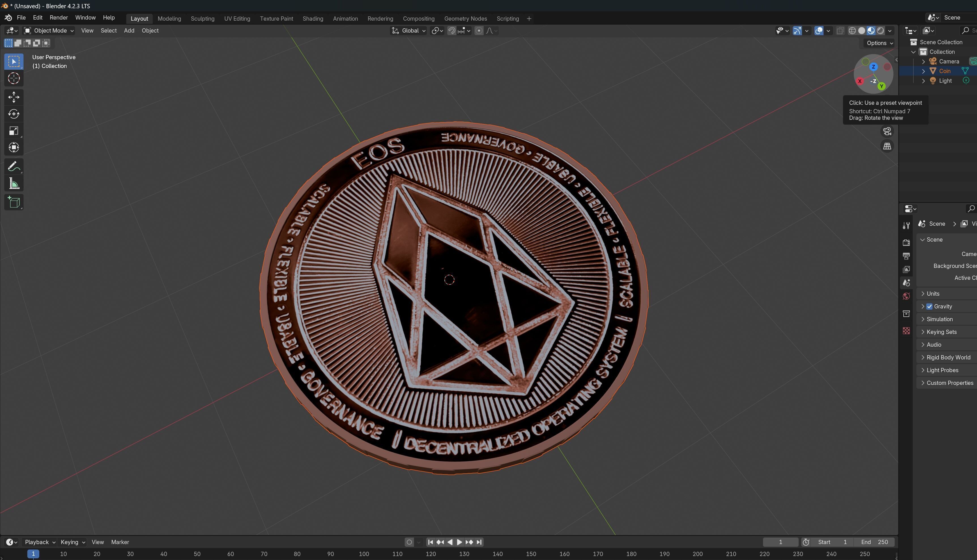Toggle auto keying record button

(409, 542)
